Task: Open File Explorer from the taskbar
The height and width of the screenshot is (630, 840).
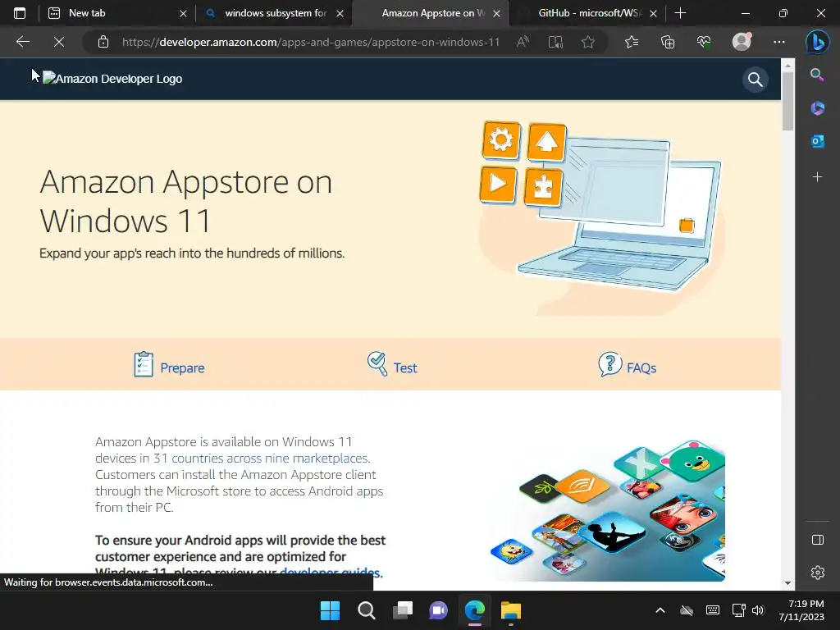Action: pos(510,610)
